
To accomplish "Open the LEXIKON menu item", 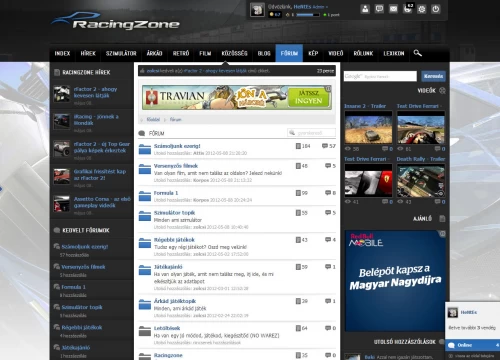I will (394, 53).
